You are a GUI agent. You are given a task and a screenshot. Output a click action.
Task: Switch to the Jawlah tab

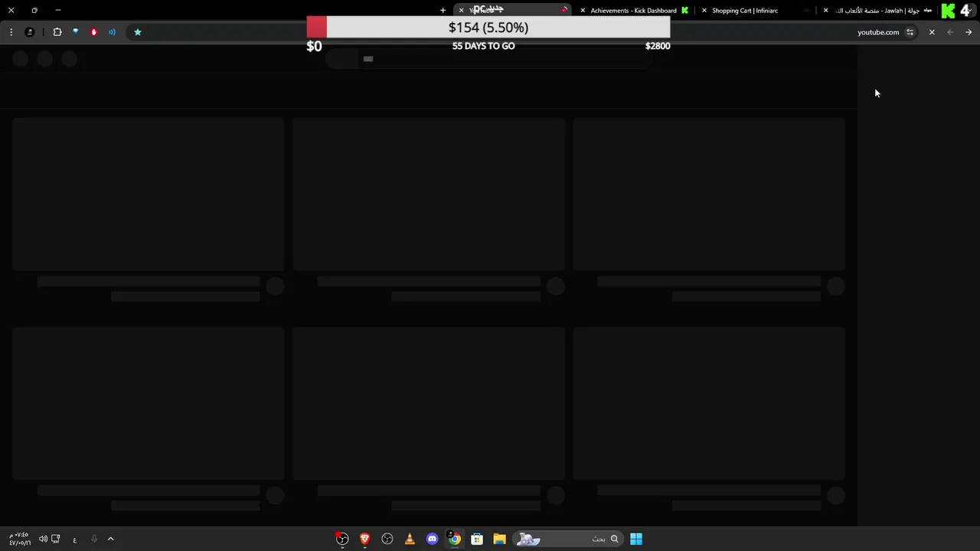(878, 11)
